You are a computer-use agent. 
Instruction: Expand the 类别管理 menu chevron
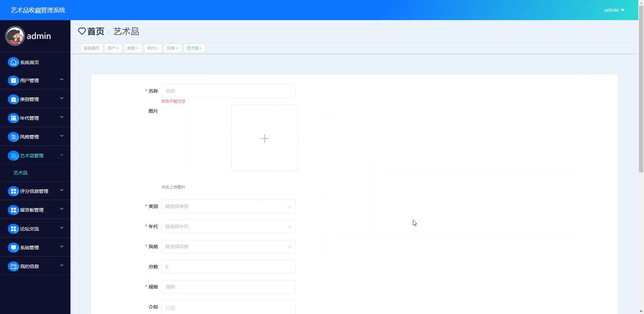tap(62, 98)
